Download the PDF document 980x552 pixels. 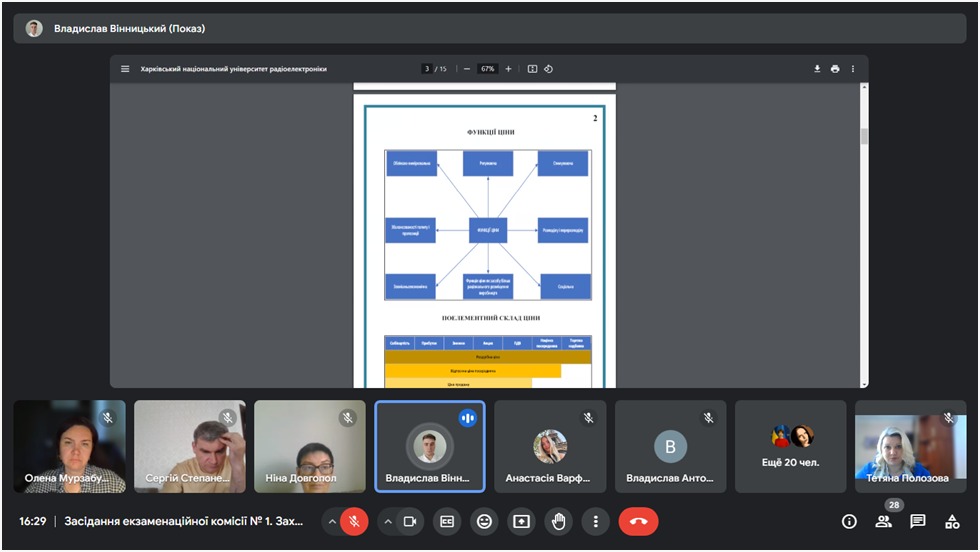tap(817, 69)
